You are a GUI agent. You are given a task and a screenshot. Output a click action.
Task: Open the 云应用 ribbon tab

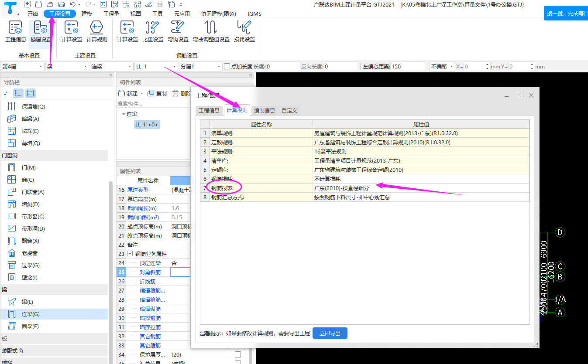[182, 14]
